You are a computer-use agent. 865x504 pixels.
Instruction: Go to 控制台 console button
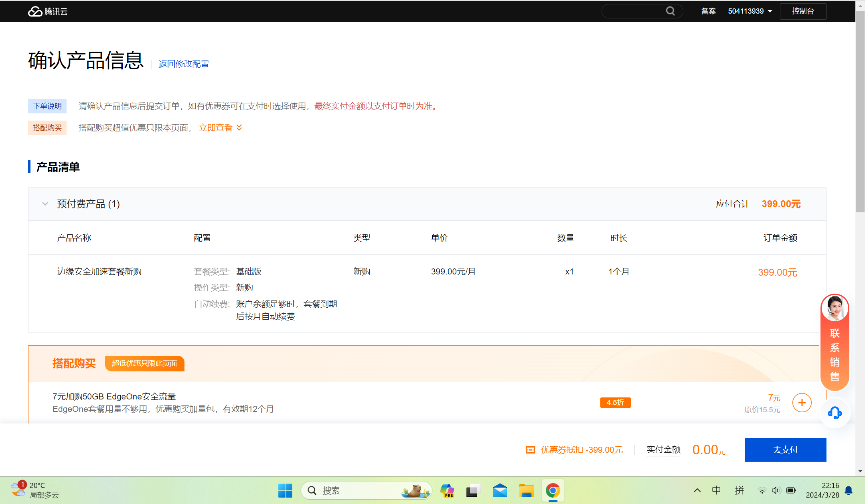[x=803, y=11]
